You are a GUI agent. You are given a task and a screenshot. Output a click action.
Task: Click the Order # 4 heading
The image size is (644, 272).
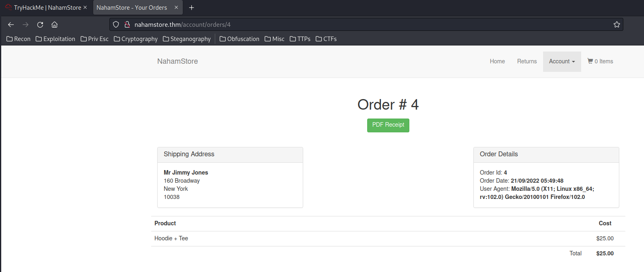388,105
